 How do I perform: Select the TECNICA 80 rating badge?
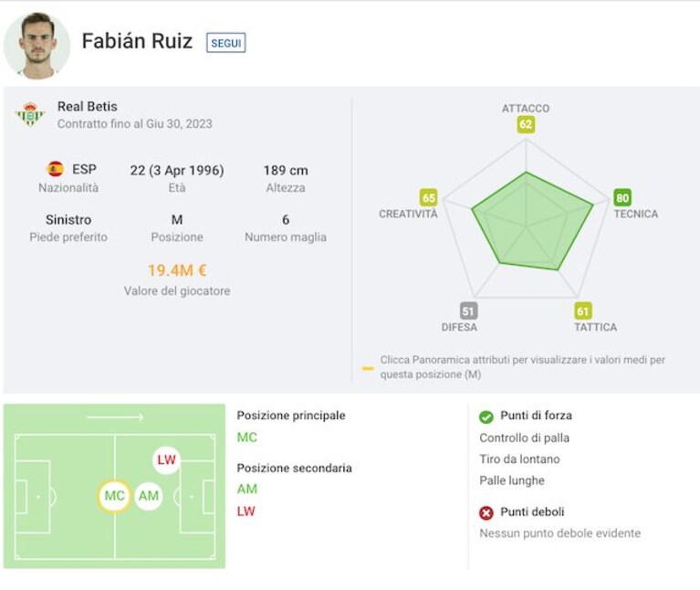click(x=622, y=198)
